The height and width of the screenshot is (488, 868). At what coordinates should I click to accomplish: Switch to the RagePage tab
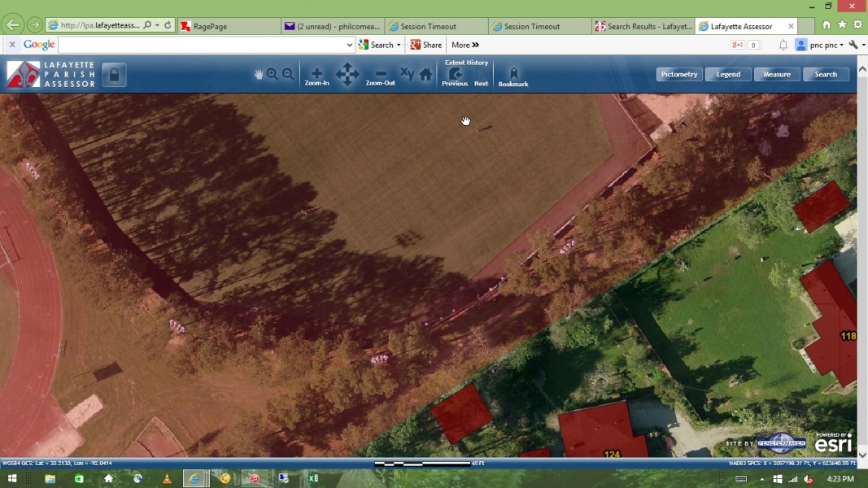coord(228,26)
